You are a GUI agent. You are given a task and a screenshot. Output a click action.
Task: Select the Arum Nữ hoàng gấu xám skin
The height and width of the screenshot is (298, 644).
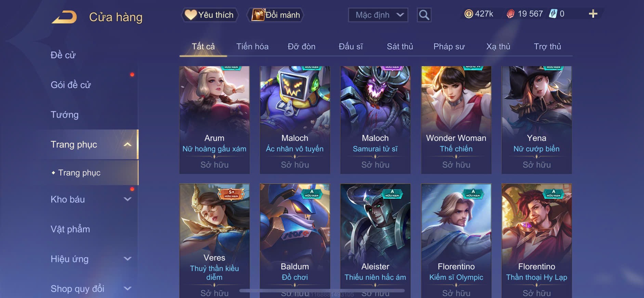tap(214, 120)
